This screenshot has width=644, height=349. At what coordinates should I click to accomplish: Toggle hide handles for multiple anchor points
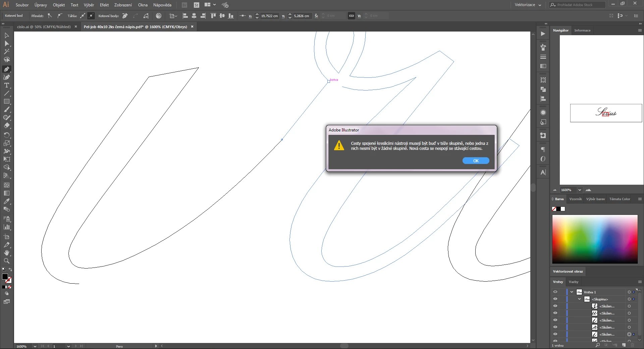[x=91, y=16]
